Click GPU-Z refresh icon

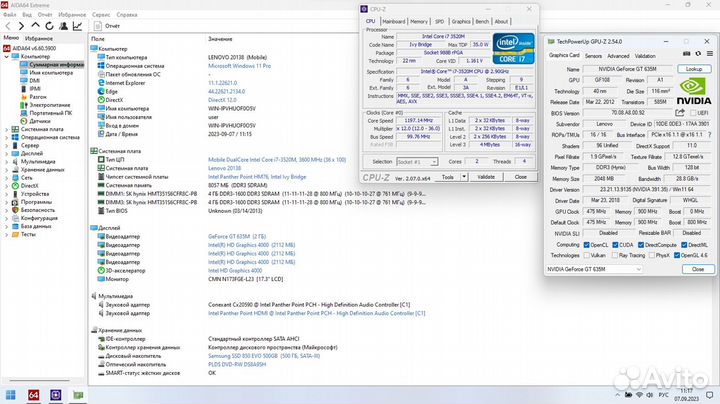pos(698,54)
